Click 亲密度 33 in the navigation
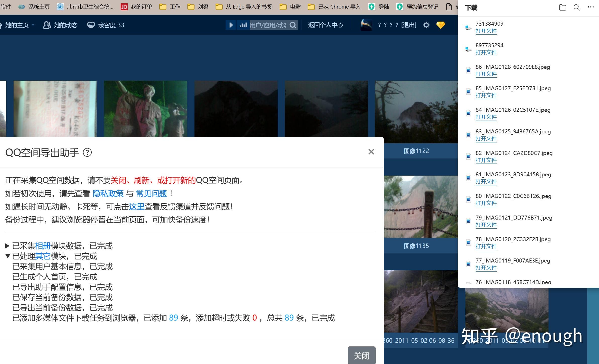Image resolution: width=599 pixels, height=364 pixels. click(106, 25)
